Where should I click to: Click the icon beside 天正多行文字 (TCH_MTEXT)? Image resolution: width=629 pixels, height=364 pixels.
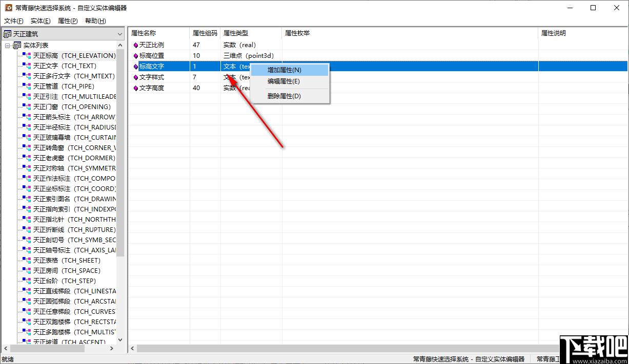[x=27, y=76]
